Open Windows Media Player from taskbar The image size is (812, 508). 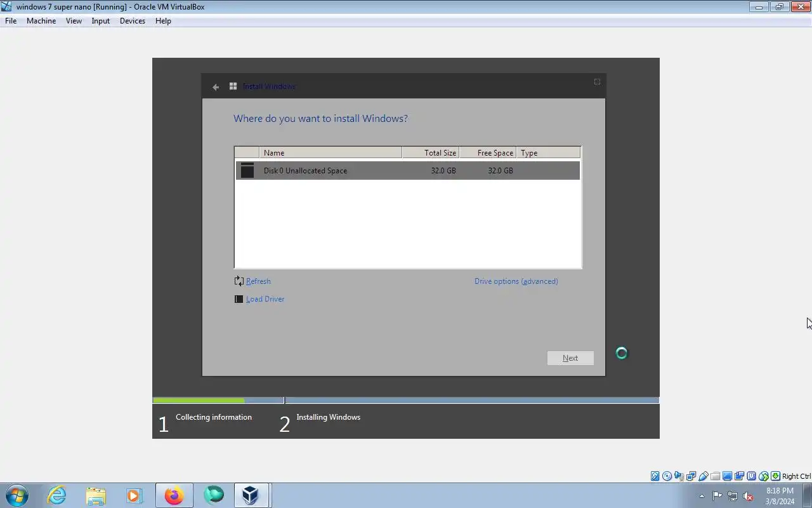(134, 495)
